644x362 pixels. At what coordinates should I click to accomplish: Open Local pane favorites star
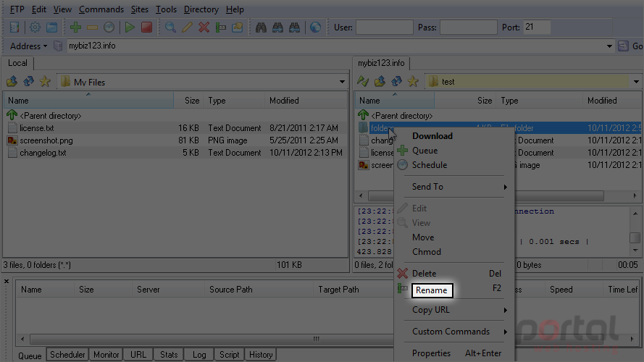pos(45,81)
